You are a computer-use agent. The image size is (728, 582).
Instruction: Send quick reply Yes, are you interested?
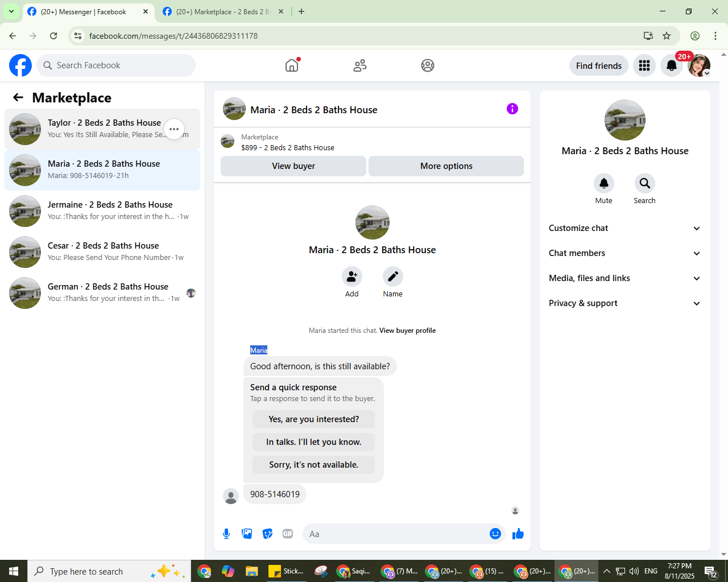(x=314, y=419)
